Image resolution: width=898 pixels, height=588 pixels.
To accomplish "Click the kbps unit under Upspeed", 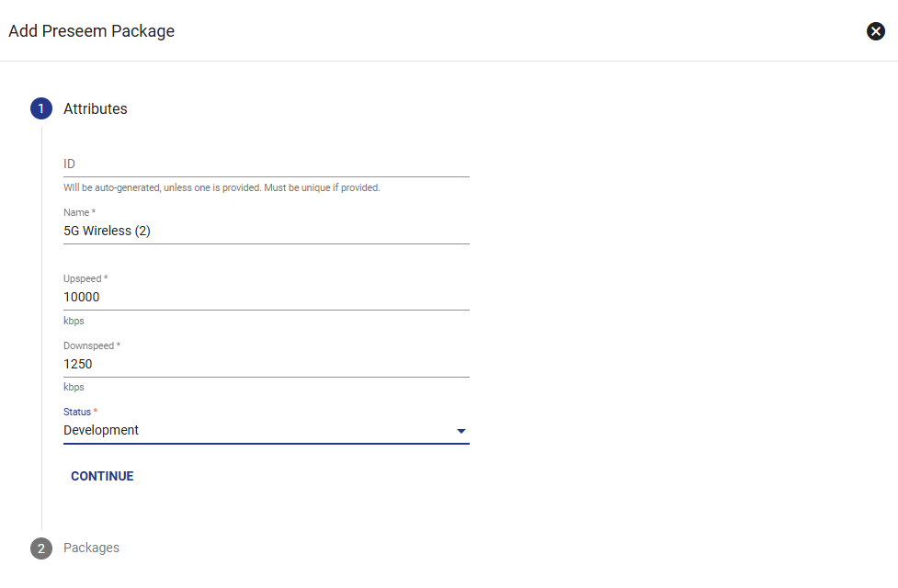I will (74, 321).
